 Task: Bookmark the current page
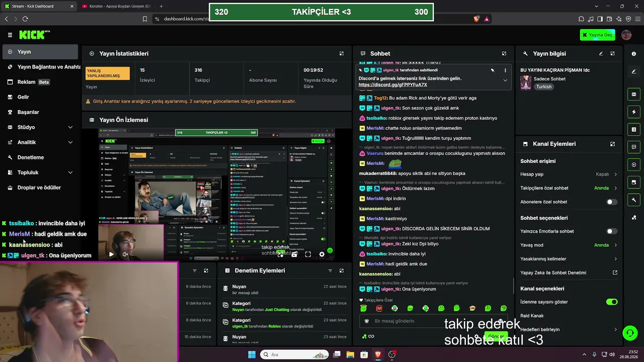[x=145, y=19]
